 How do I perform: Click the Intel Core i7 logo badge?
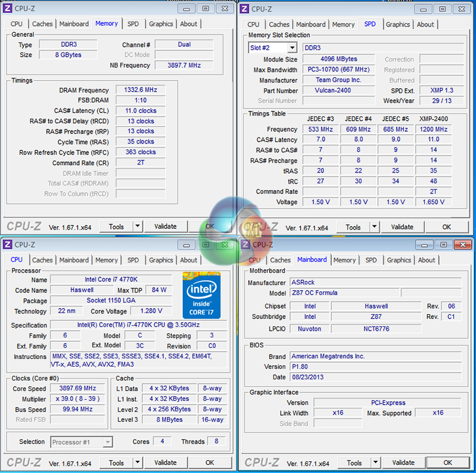pos(201,294)
